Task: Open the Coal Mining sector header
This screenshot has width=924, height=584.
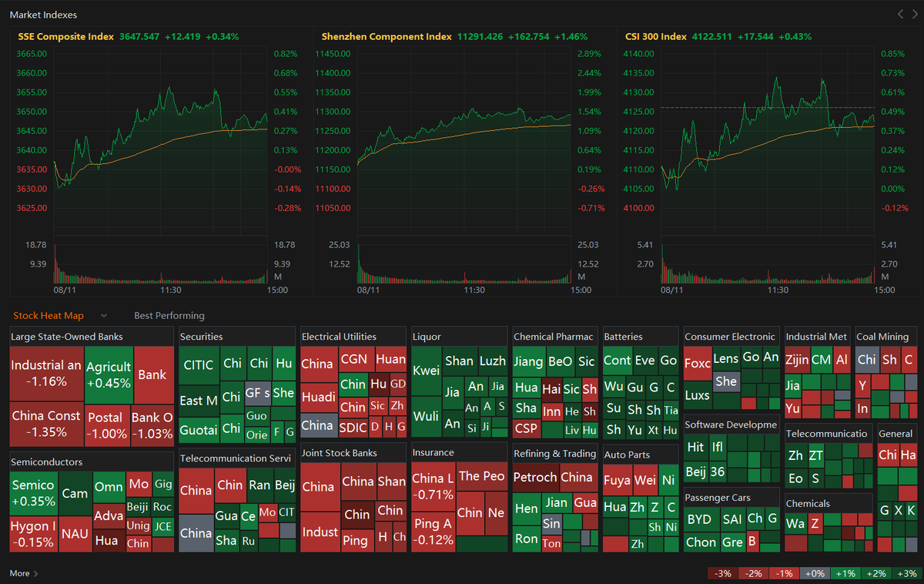Action: (886, 337)
